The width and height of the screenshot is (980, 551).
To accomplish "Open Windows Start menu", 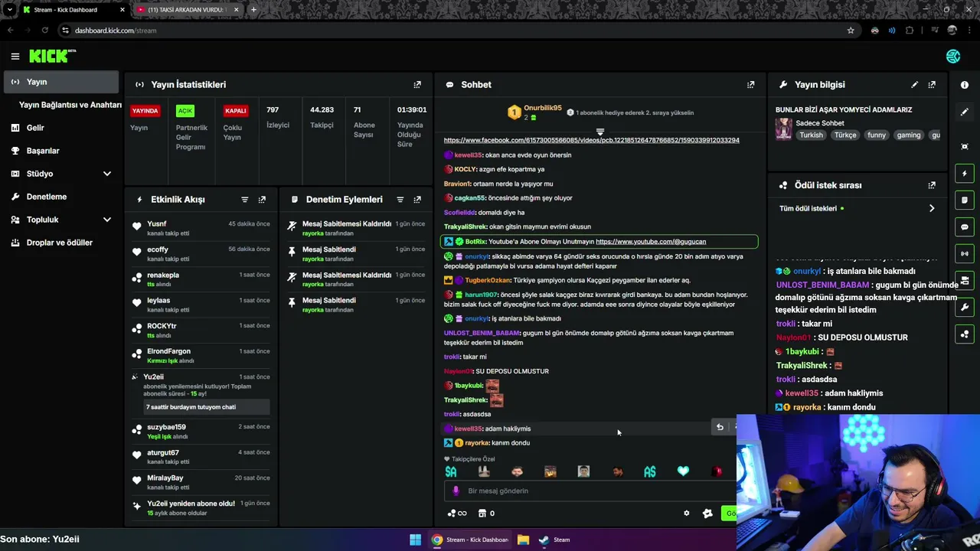I will [x=415, y=540].
